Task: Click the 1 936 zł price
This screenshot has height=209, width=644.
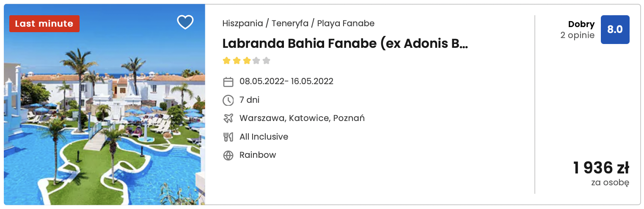Action: 601,168
